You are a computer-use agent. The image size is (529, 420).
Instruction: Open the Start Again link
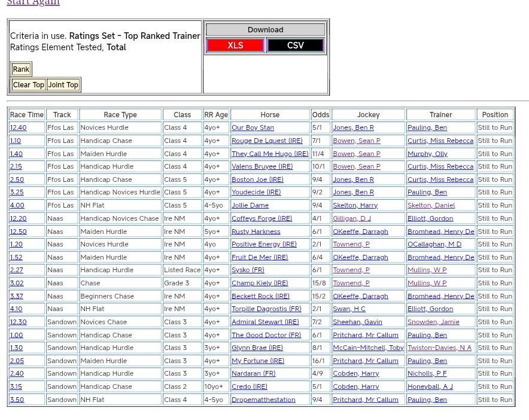(x=33, y=3)
